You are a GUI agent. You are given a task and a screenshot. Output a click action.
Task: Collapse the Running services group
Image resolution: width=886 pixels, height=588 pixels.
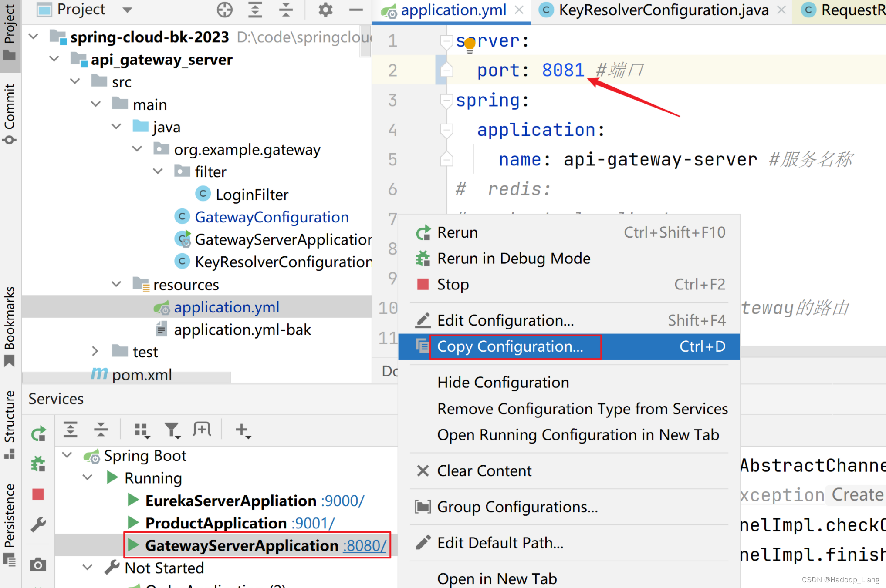click(88, 478)
